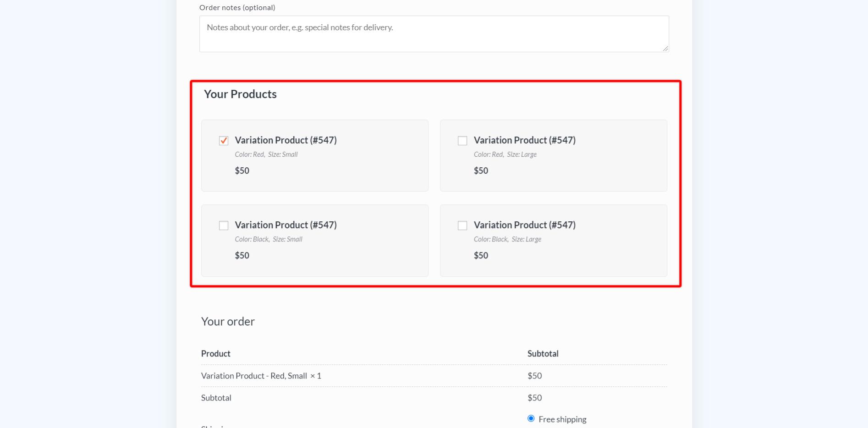The height and width of the screenshot is (428, 868).
Task: Click the Subtotal column header
Action: (x=543, y=354)
